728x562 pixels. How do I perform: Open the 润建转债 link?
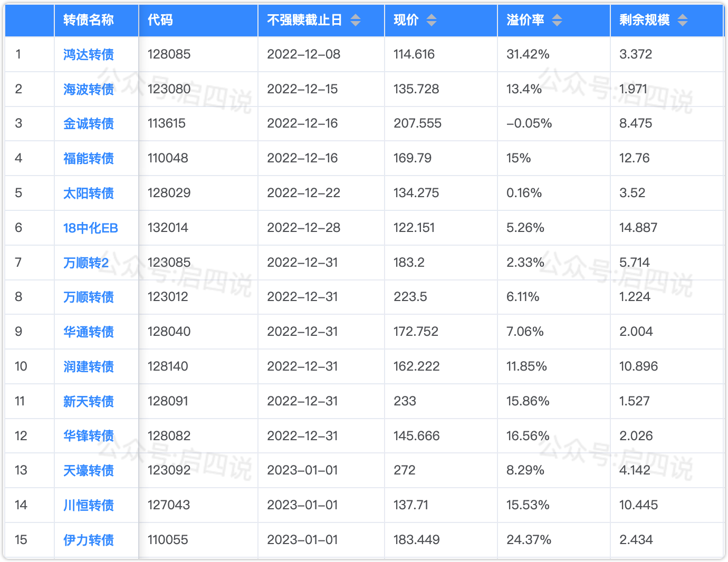89,366
